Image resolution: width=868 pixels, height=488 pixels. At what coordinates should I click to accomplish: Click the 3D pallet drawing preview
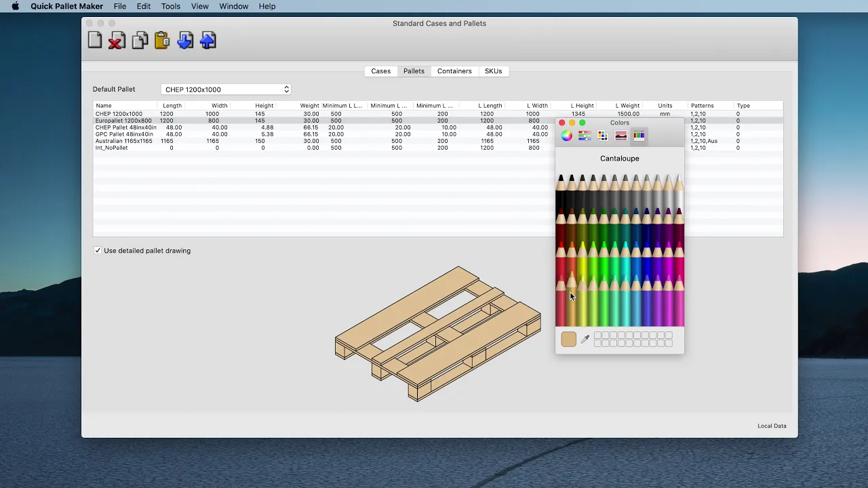pos(438,333)
